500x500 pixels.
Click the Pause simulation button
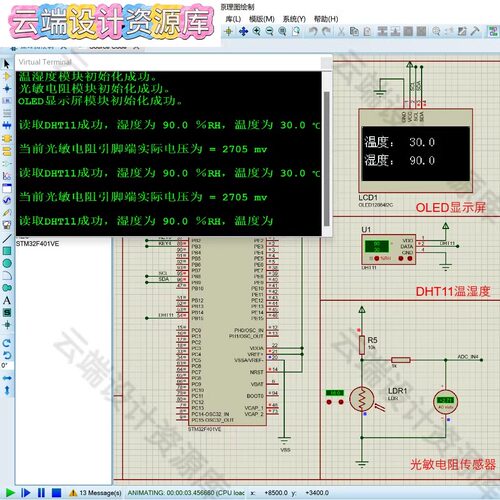click(41, 493)
